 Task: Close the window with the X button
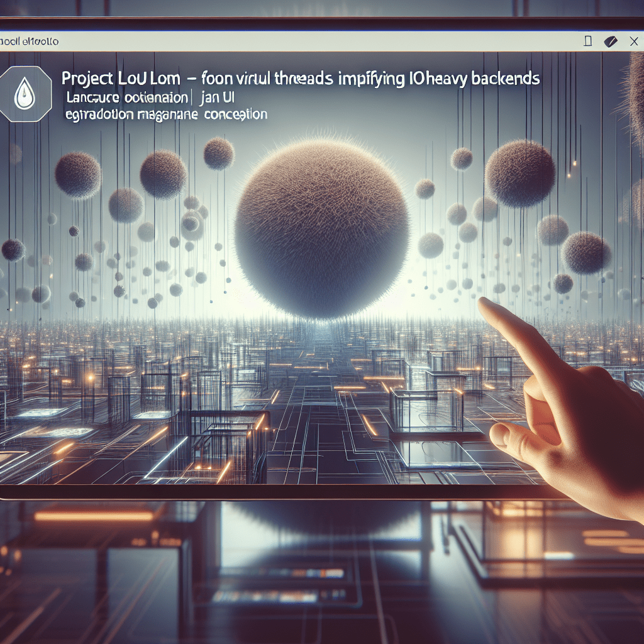point(633,42)
